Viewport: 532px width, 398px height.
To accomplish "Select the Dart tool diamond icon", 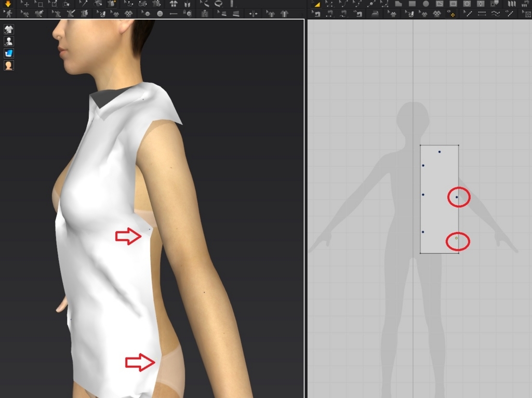I will [x=480, y=4].
